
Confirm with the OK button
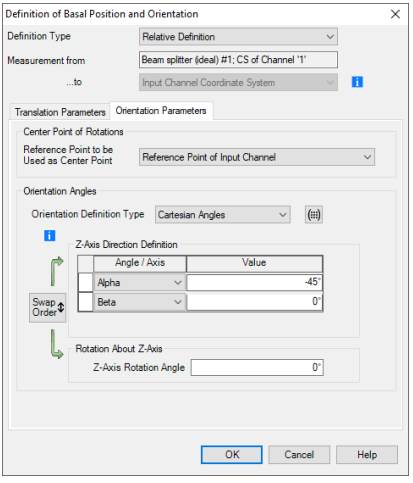tap(232, 455)
